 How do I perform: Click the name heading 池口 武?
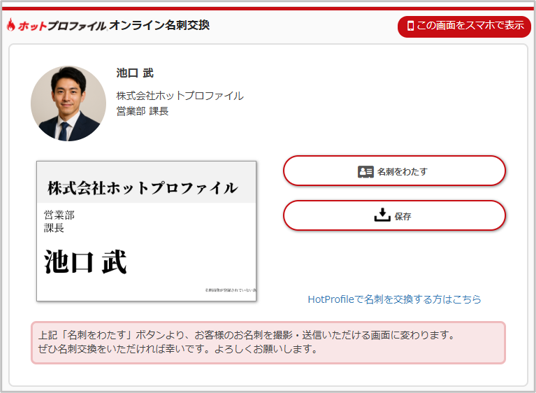135,73
